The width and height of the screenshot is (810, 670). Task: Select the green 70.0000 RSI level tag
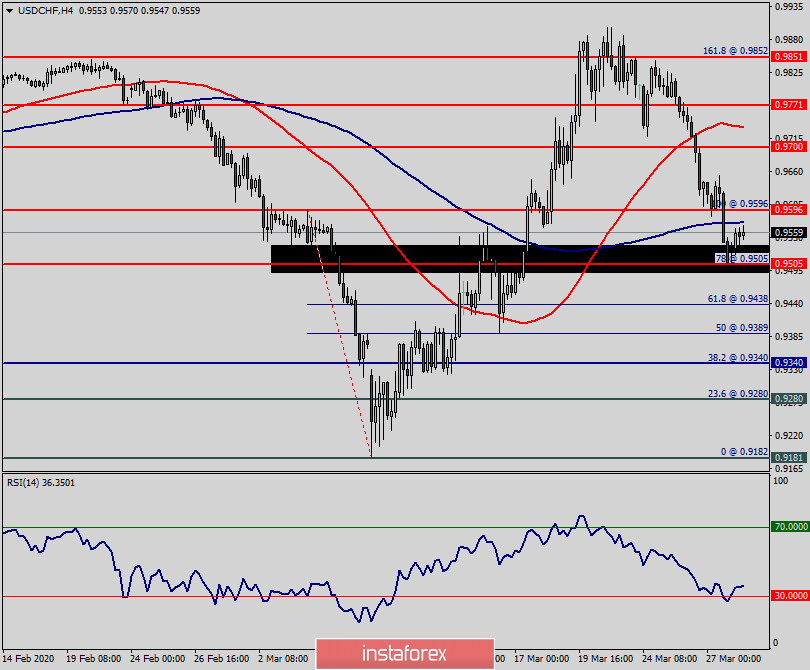[789, 526]
